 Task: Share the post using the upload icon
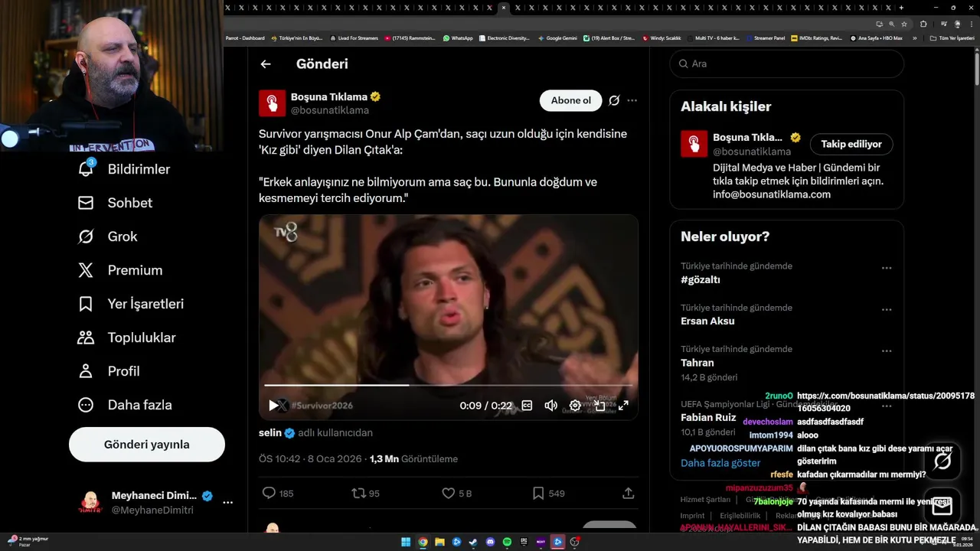tap(628, 494)
